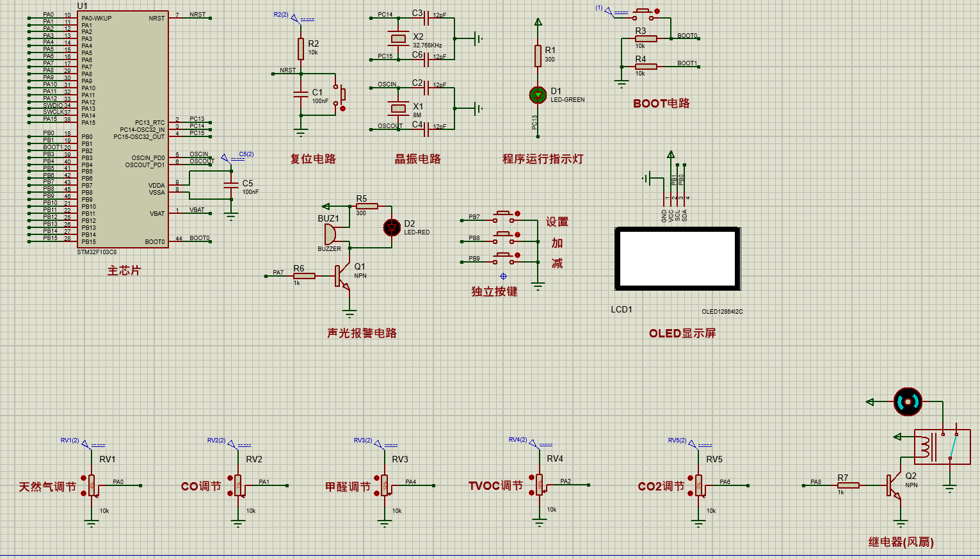The image size is (980, 559).
Task: Select the 甲醛调节 label
Action: point(348,487)
